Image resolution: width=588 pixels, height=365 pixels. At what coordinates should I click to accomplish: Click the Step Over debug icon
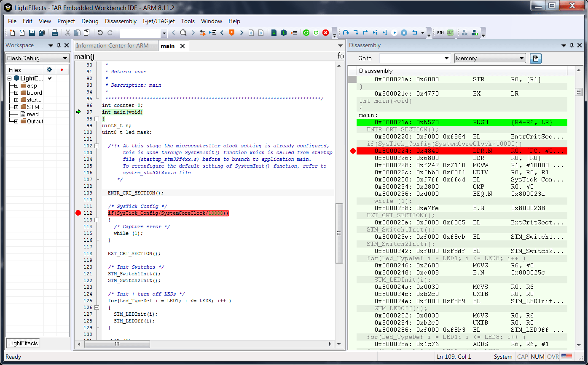346,32
